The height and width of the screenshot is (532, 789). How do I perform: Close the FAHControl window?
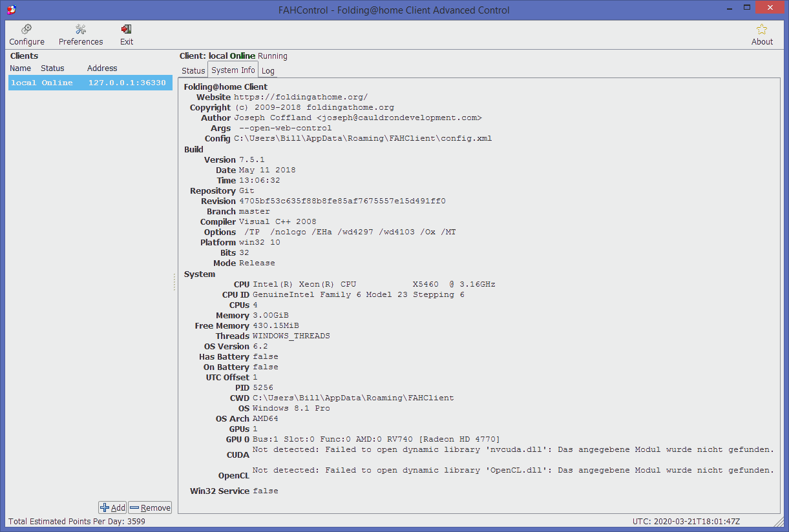[x=771, y=8]
